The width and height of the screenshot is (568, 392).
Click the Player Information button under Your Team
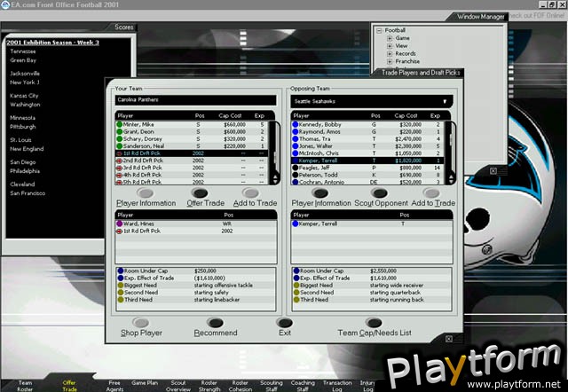tap(146, 193)
